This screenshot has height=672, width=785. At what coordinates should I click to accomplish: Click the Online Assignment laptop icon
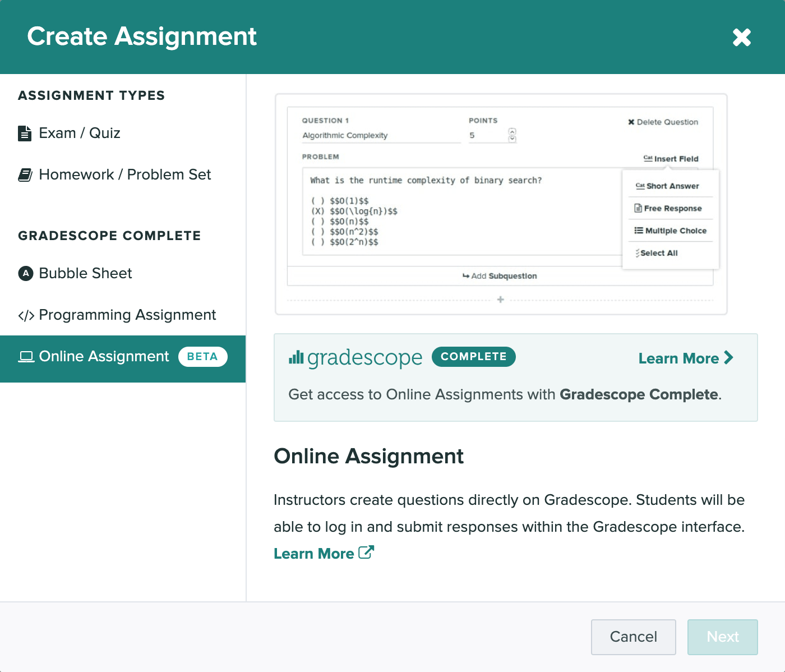click(26, 357)
